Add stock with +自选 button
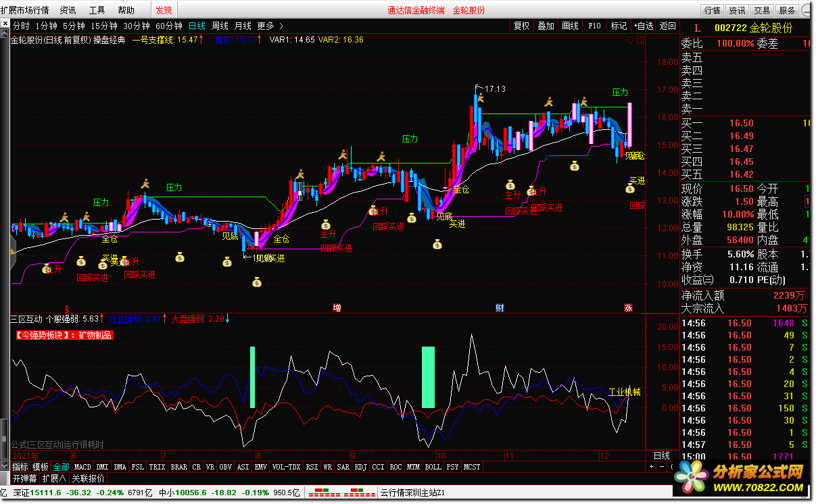The width and height of the screenshot is (816, 504). click(x=644, y=26)
